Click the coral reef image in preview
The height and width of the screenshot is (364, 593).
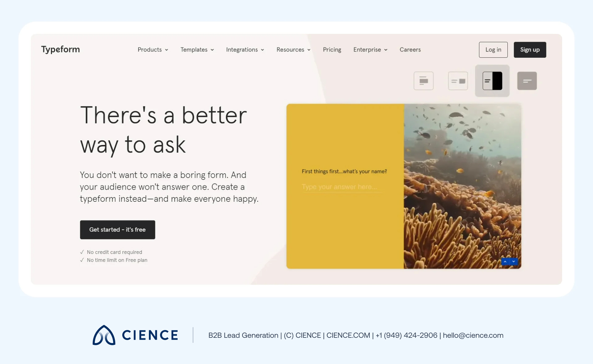click(462, 186)
